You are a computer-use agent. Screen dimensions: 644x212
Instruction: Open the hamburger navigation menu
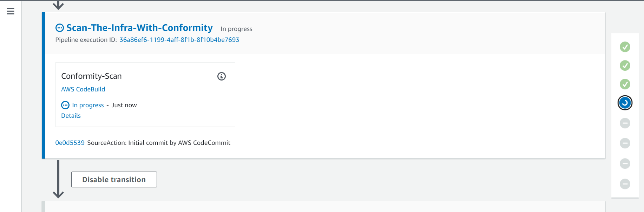[x=11, y=11]
